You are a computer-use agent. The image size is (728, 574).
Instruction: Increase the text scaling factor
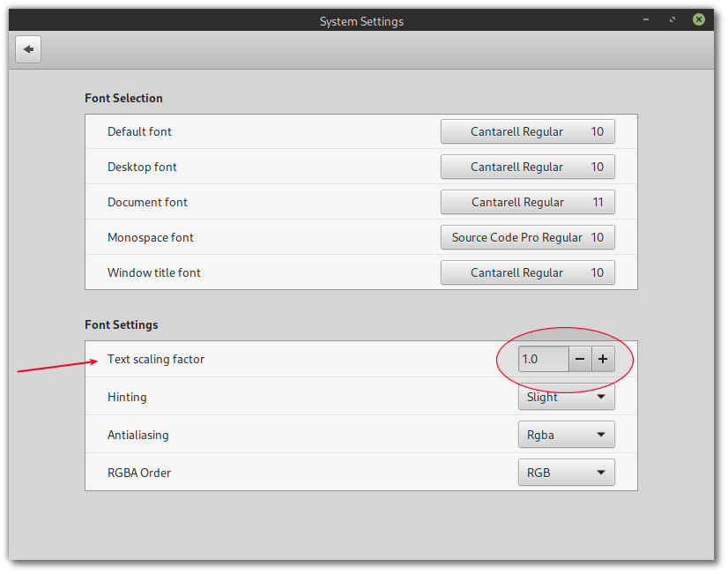(602, 359)
